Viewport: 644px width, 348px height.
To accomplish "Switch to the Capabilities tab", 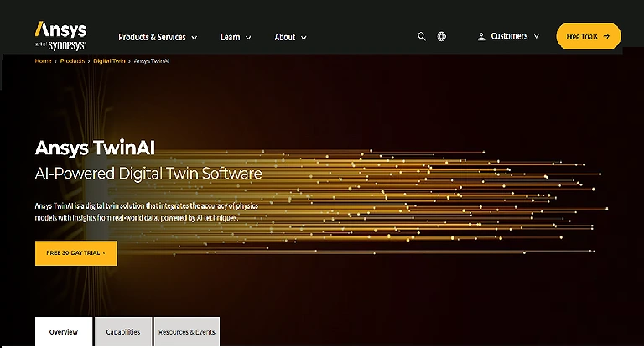I will (x=123, y=332).
